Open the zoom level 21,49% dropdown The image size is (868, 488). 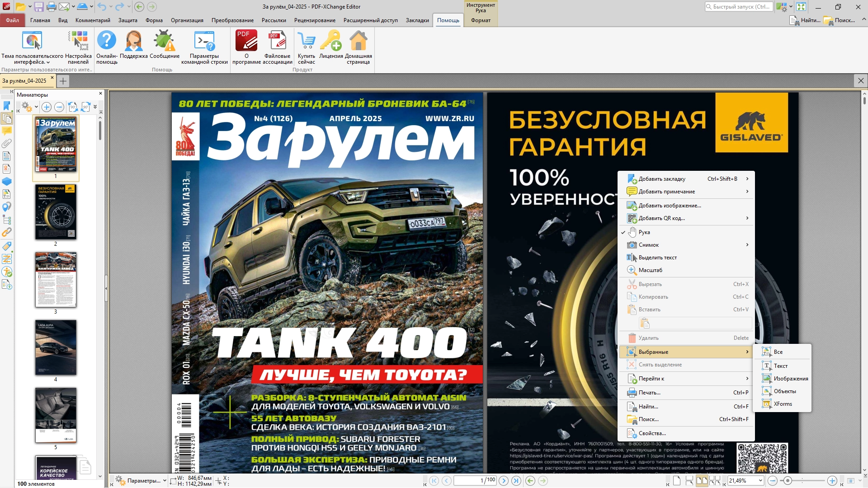coord(760,481)
